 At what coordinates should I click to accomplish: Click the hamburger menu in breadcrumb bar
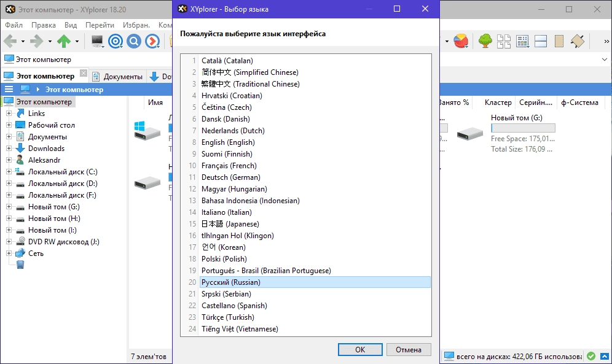(9, 89)
